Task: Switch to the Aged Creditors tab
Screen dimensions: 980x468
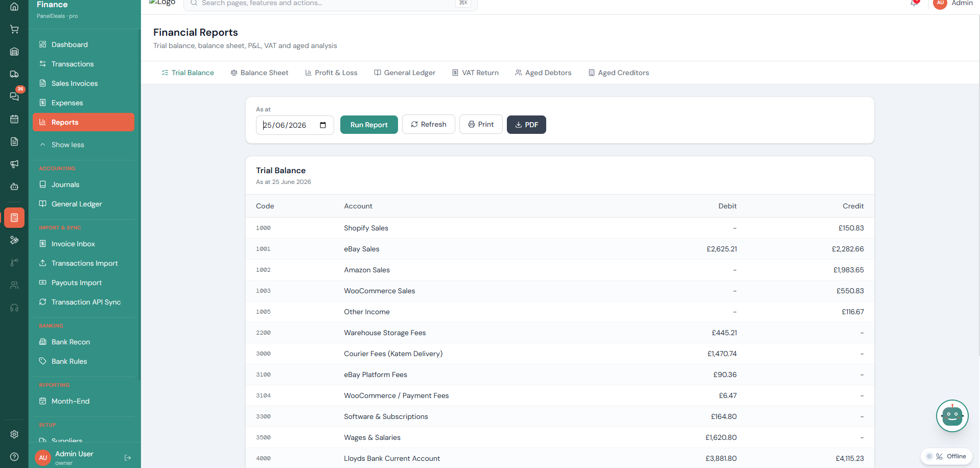Action: 619,73
